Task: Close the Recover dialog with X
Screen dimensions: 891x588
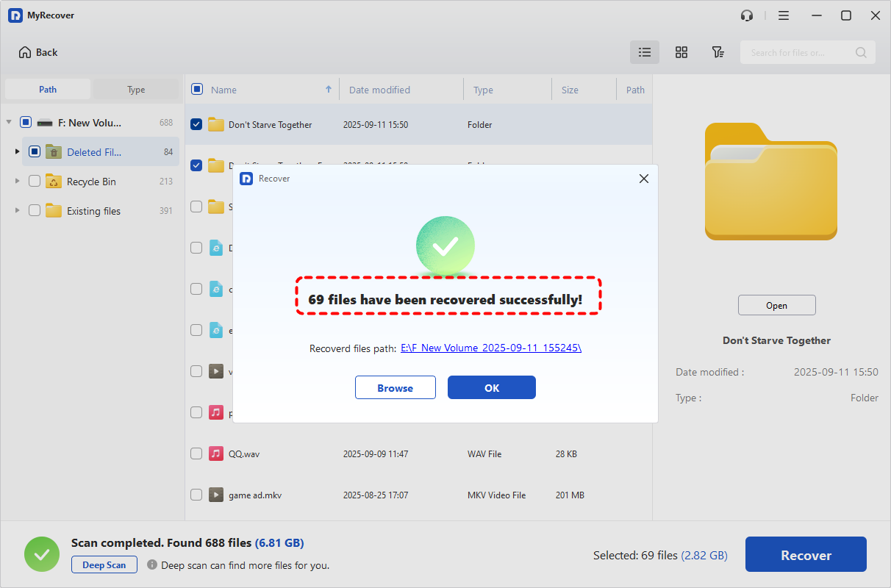Action: click(x=644, y=179)
